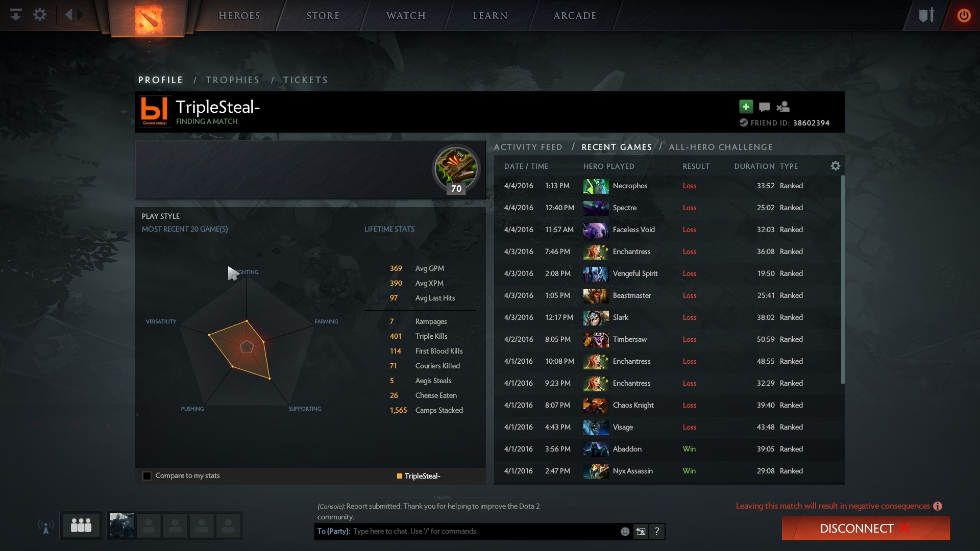
Task: Click the recent games list scrollbar
Action: tap(843, 280)
